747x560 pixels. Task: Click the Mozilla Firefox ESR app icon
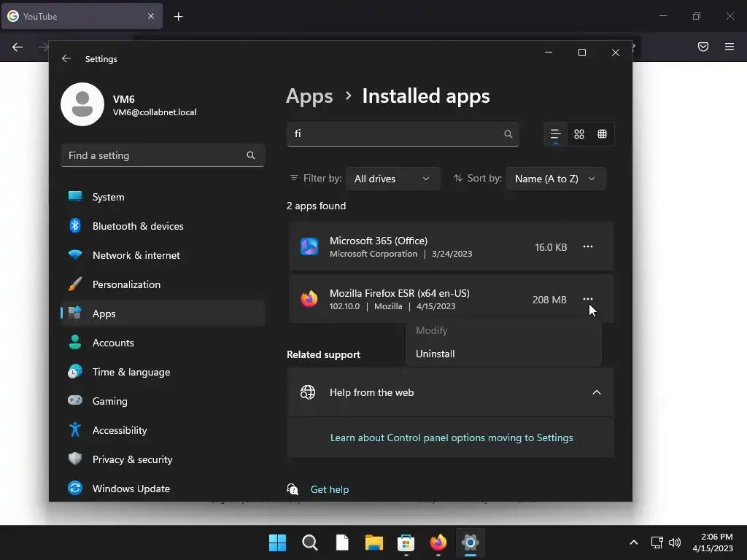pyautogui.click(x=309, y=299)
